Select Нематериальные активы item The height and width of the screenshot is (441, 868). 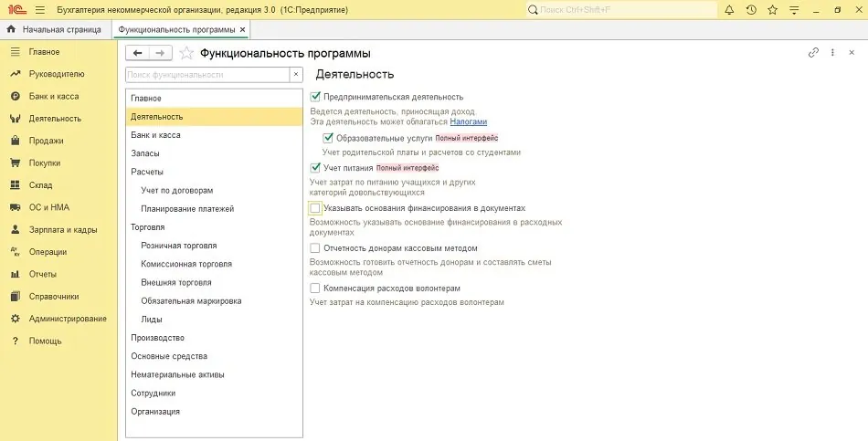coord(214,374)
